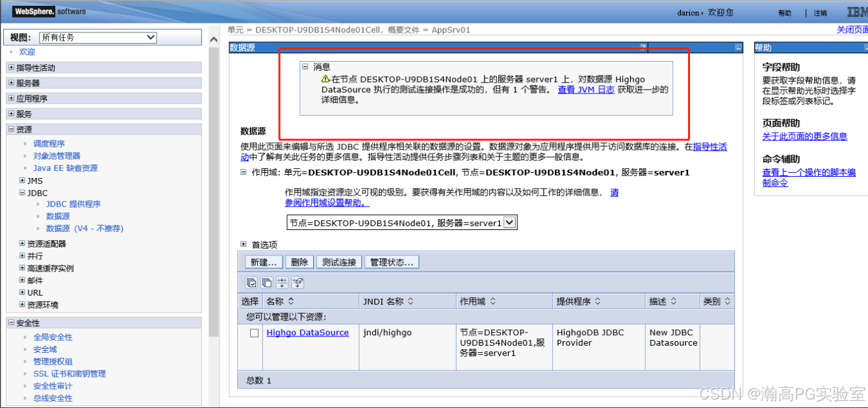
Task: Click the 删除 button
Action: [300, 262]
